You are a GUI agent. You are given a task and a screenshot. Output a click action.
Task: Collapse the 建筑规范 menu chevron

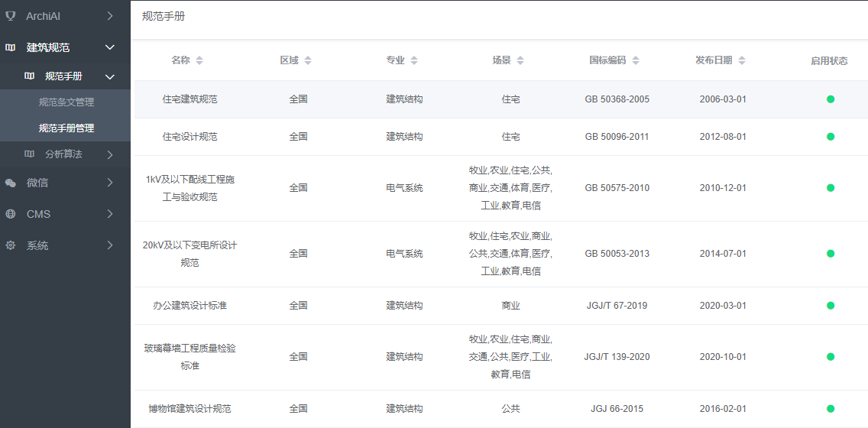110,47
